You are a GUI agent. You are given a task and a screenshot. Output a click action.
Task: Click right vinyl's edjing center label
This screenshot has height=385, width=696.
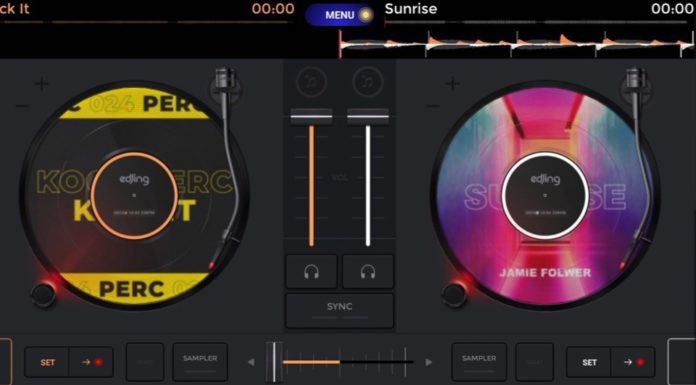click(546, 196)
